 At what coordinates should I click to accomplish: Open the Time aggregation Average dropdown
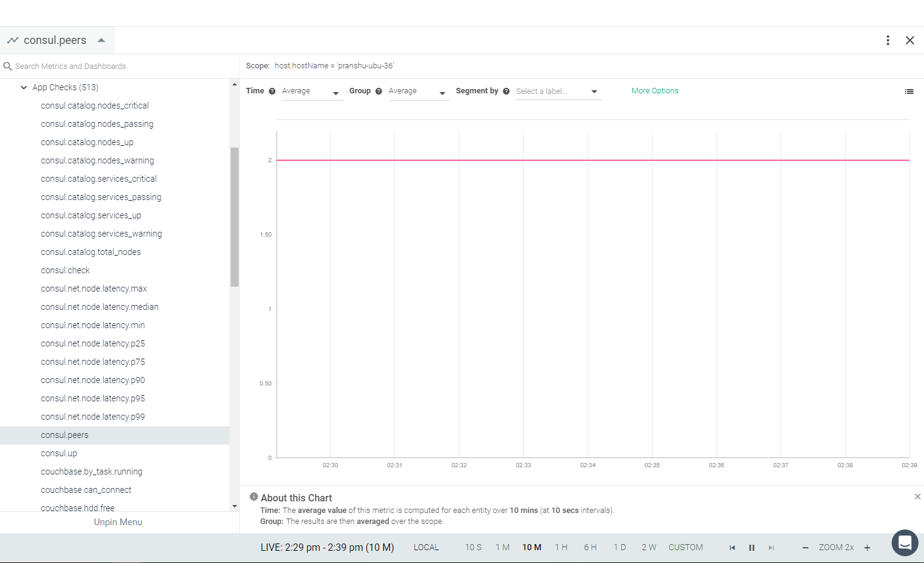click(312, 91)
